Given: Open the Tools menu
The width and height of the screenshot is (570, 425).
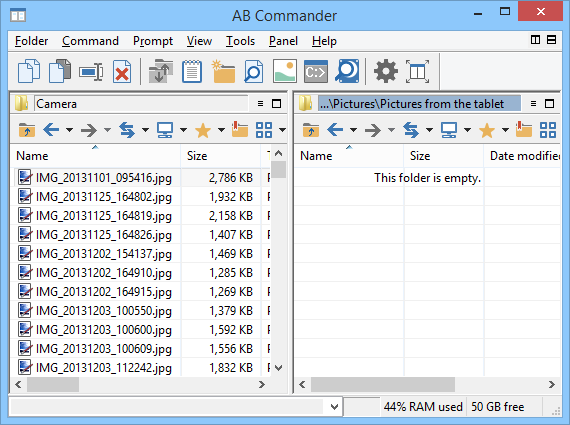Looking at the screenshot, I should tap(240, 41).
